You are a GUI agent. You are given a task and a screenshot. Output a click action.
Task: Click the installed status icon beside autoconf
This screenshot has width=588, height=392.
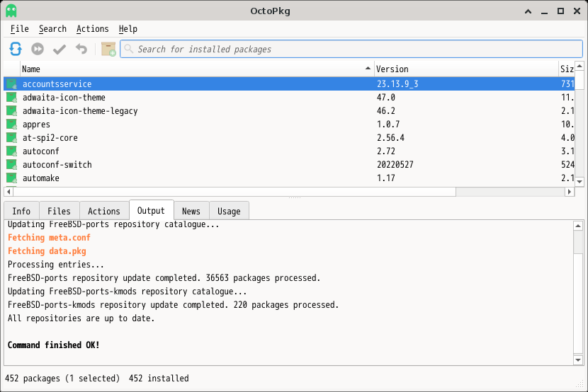(12, 151)
